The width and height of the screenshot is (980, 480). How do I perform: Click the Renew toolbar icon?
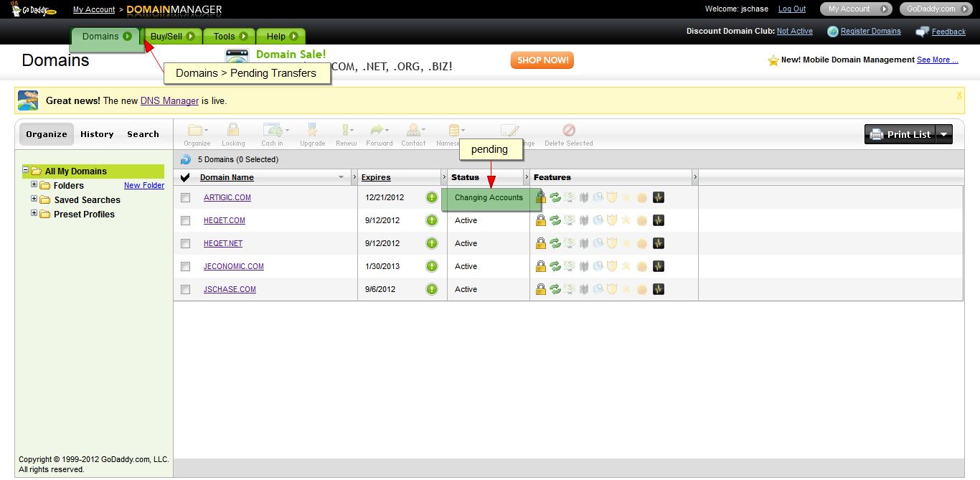click(345, 131)
